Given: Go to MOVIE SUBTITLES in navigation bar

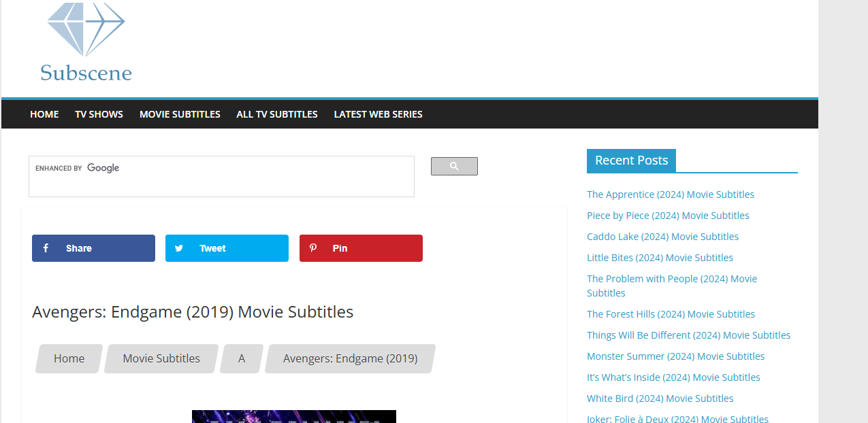Looking at the screenshot, I should point(180,114).
